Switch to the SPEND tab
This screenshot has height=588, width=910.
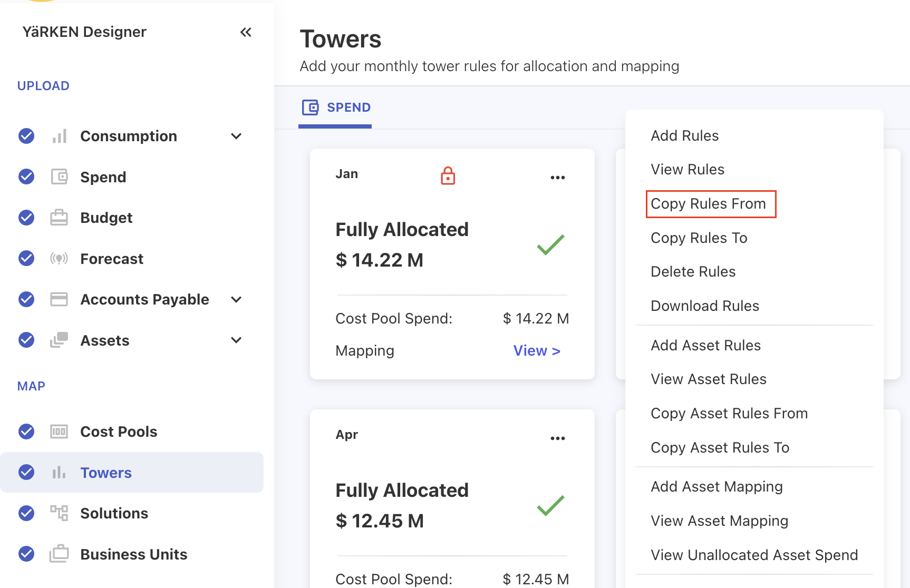(336, 107)
